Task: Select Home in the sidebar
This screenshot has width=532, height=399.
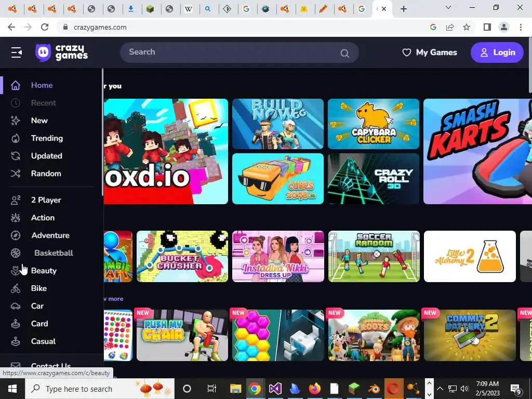Action: [42, 85]
